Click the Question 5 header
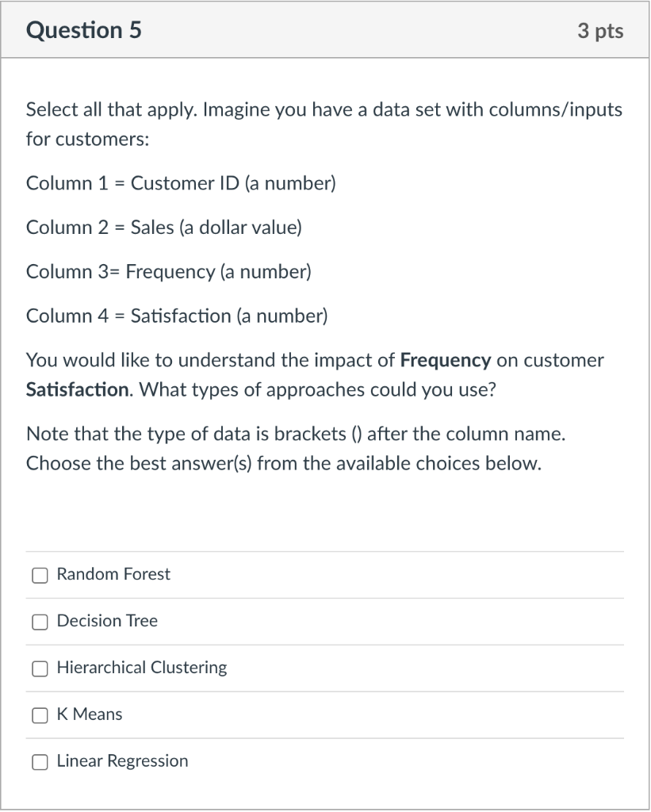This screenshot has height=812, width=651. pyautogui.click(x=83, y=30)
